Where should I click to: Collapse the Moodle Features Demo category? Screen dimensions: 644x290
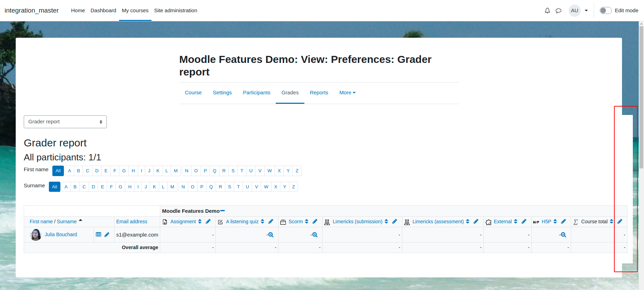point(223,211)
